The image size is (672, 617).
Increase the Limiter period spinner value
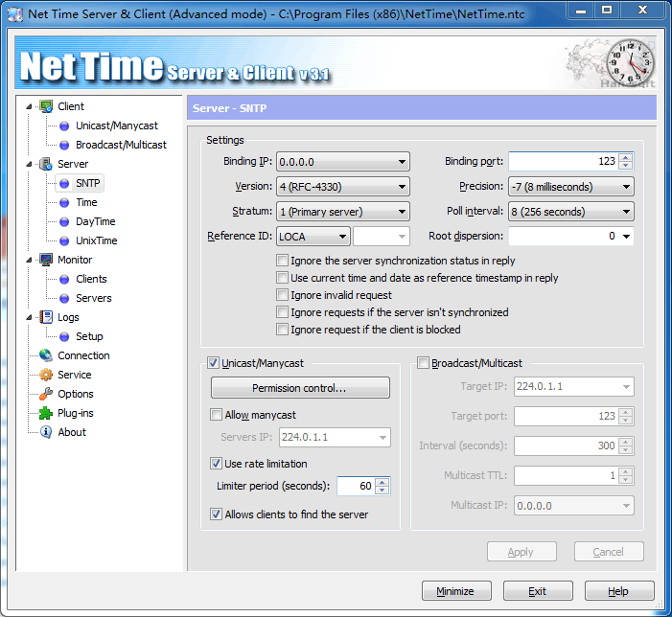(x=382, y=482)
